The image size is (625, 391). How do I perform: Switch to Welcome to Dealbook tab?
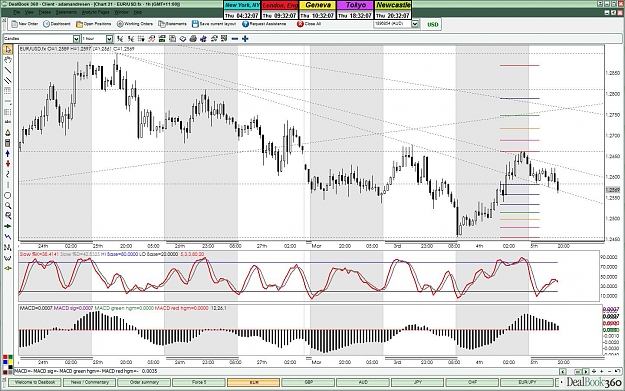point(35,382)
